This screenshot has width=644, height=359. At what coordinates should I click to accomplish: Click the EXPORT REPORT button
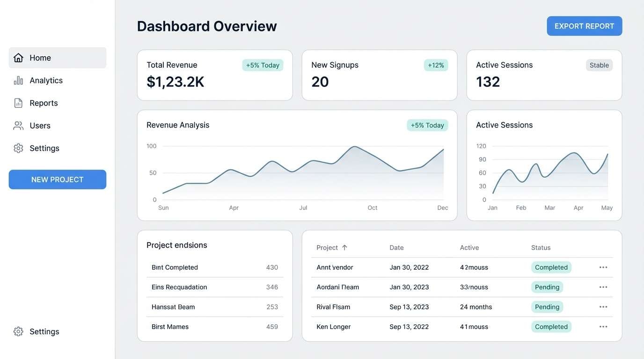[584, 26]
